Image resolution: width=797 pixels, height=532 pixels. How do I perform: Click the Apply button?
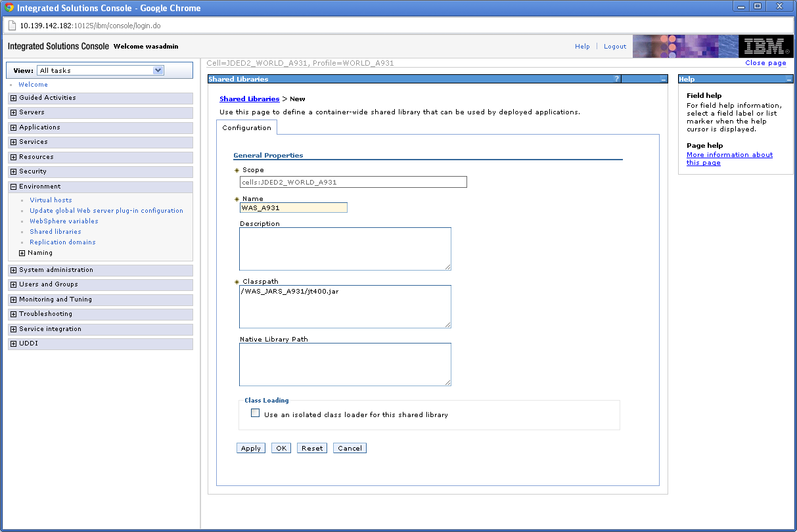coord(251,448)
